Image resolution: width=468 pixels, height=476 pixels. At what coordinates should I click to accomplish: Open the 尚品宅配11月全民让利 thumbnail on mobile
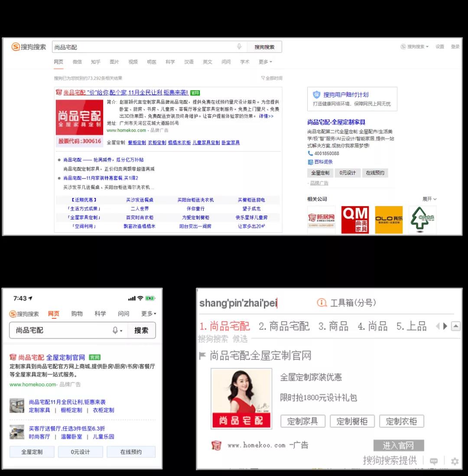(x=17, y=406)
